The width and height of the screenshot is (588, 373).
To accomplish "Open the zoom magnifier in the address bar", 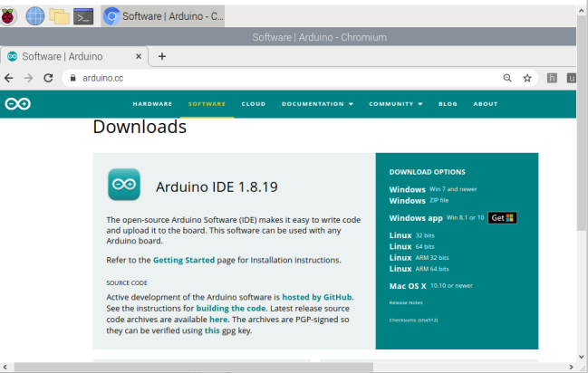I will point(505,78).
